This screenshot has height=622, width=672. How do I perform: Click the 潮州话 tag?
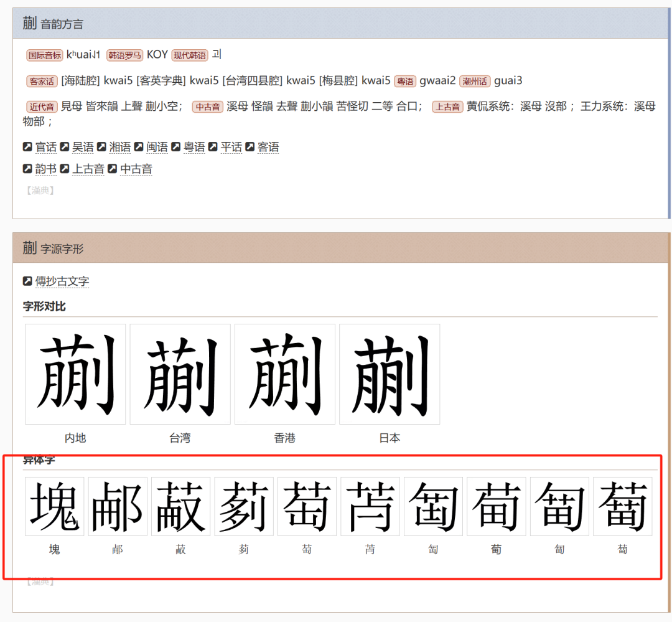point(475,82)
